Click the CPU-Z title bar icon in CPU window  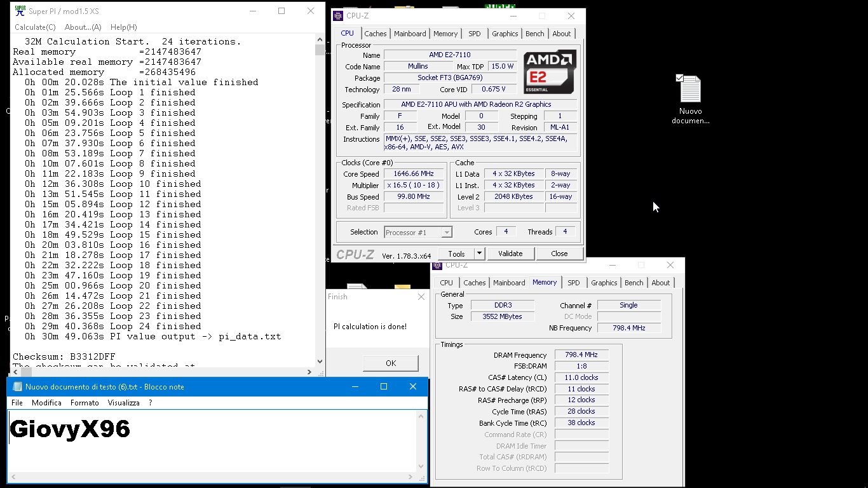339,16
